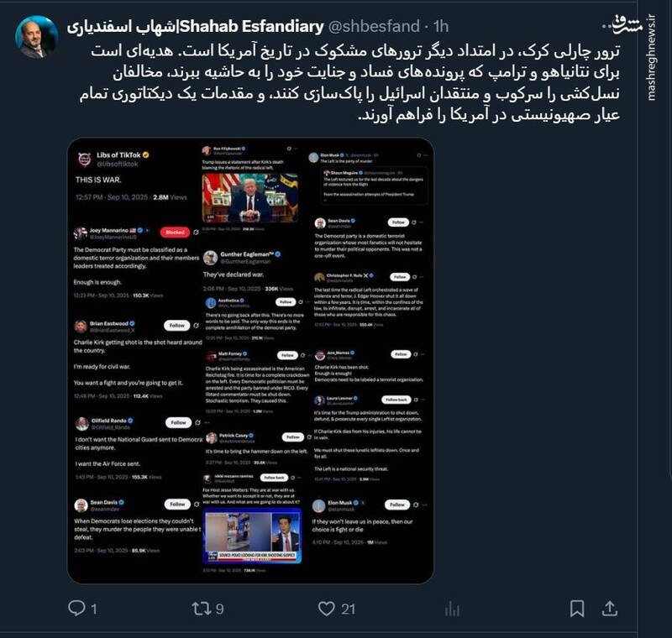Open tweet analytics bar chart icon
This screenshot has height=638, width=672.
(452, 609)
